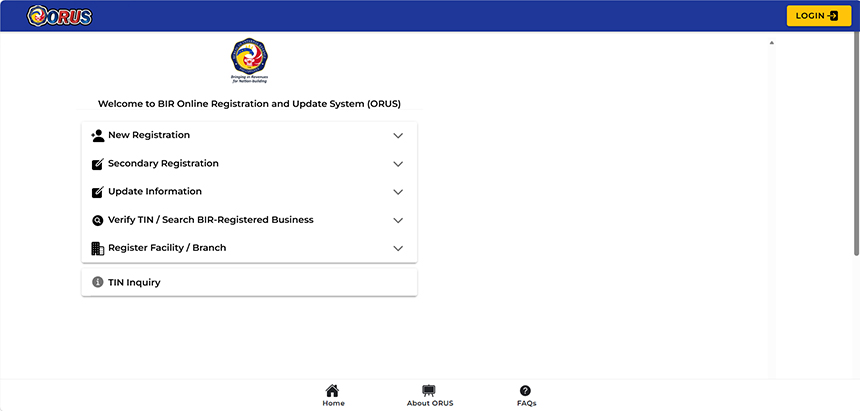
Task: Expand Register Facility / Branch chevron
Action: click(x=398, y=249)
